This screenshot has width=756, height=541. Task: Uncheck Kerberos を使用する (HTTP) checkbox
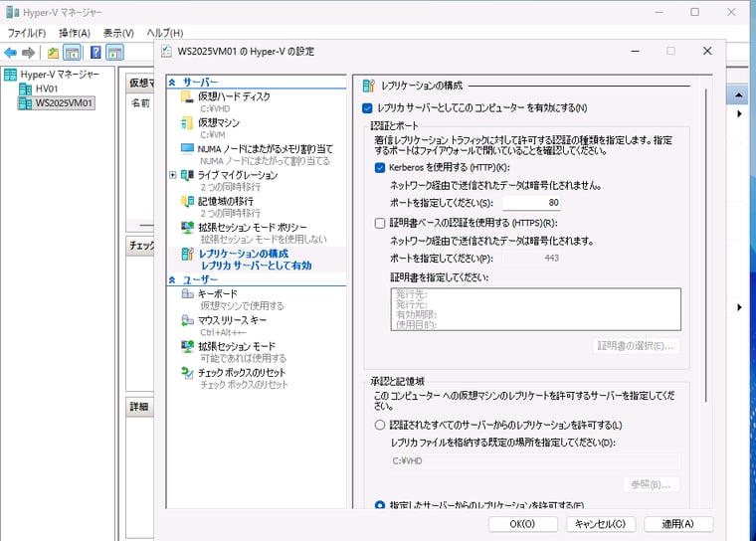coord(380,169)
